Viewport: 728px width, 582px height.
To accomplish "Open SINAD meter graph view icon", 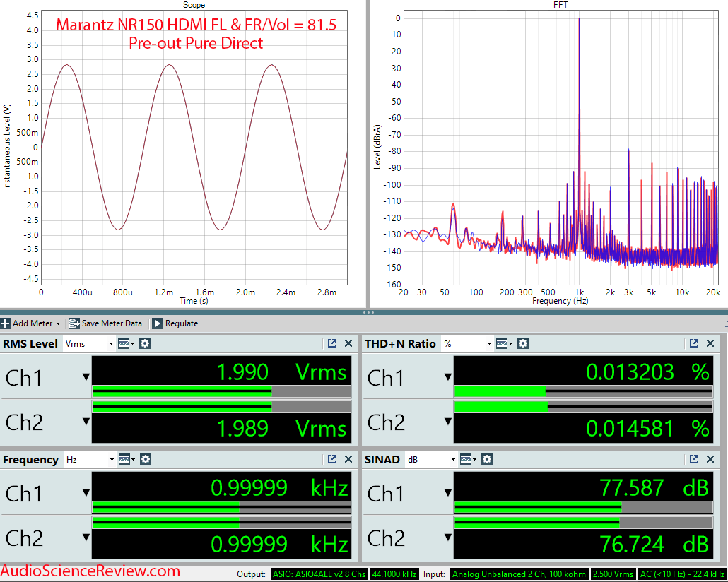I will point(467,460).
